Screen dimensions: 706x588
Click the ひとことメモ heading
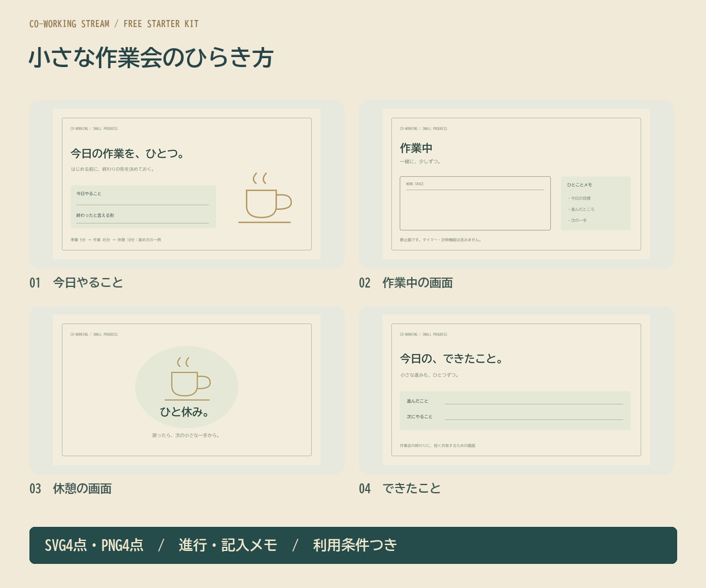coord(580,185)
